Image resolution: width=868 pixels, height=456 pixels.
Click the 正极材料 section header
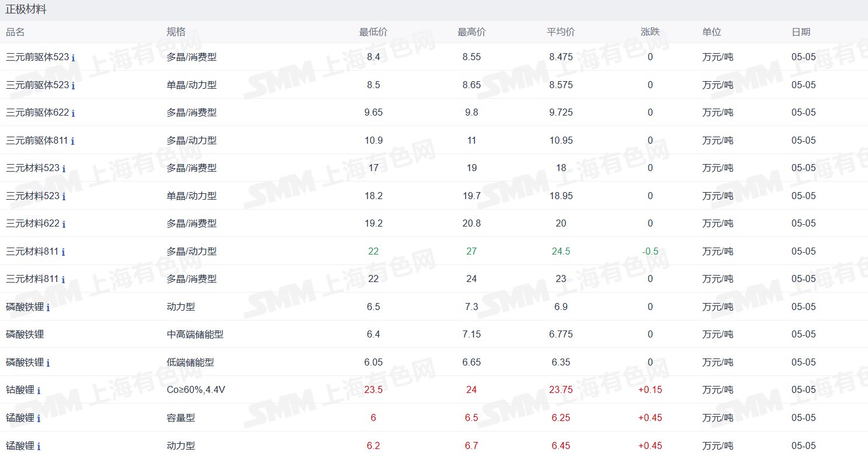click(26, 10)
